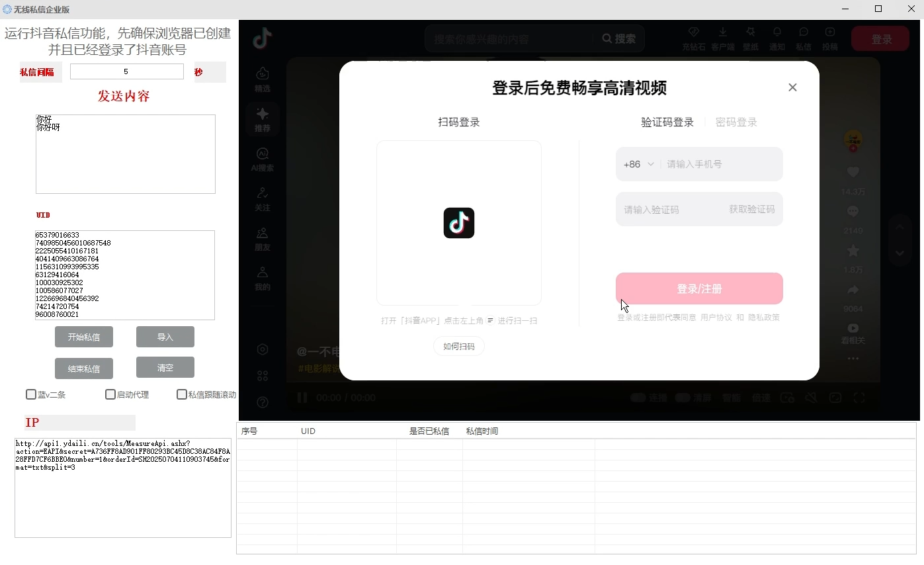Click the 看相关 related videos icon
The height and width of the screenshot is (565, 924).
click(x=853, y=328)
